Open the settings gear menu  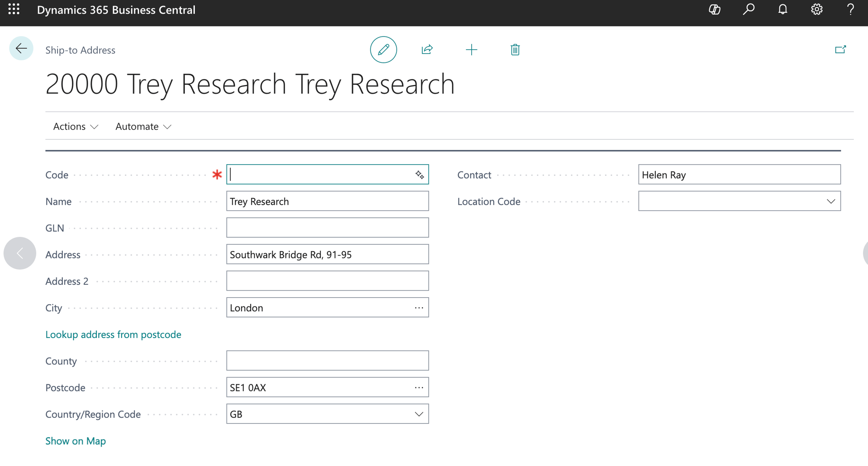pyautogui.click(x=817, y=9)
